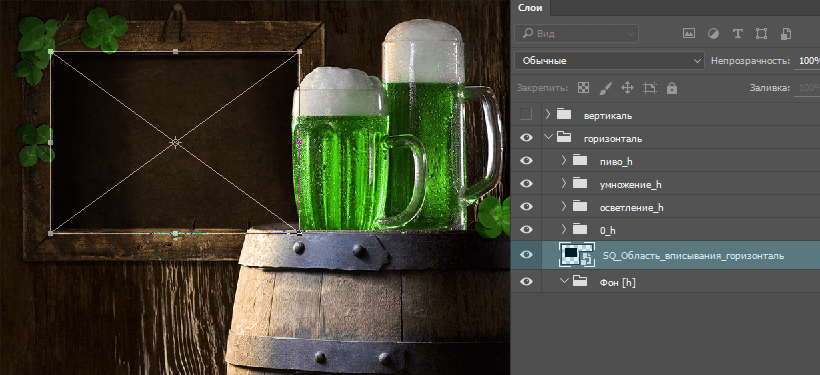
Task: Switch to the Слои tab
Action: pyautogui.click(x=530, y=8)
